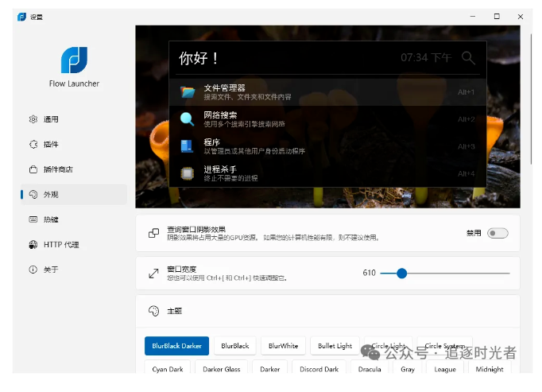Open the 插件商店 section
Screen dimensions: 542x392
click(x=74, y=169)
